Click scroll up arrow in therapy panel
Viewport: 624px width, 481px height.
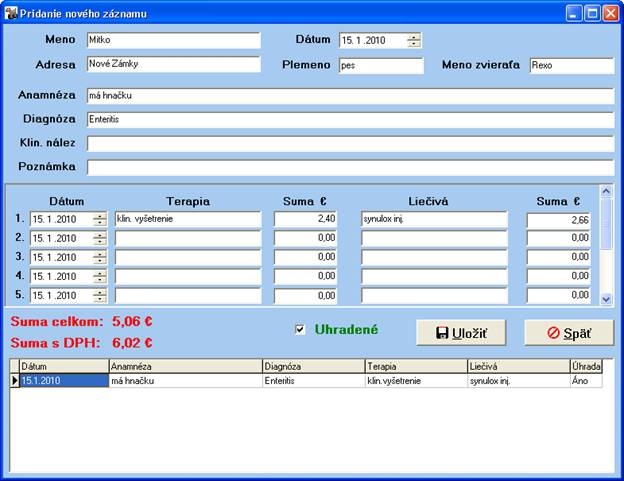click(606, 191)
